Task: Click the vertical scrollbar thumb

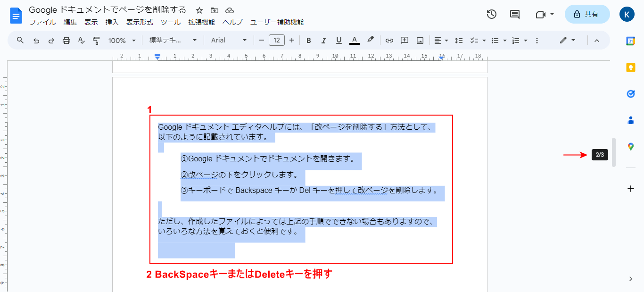Action: click(x=614, y=152)
